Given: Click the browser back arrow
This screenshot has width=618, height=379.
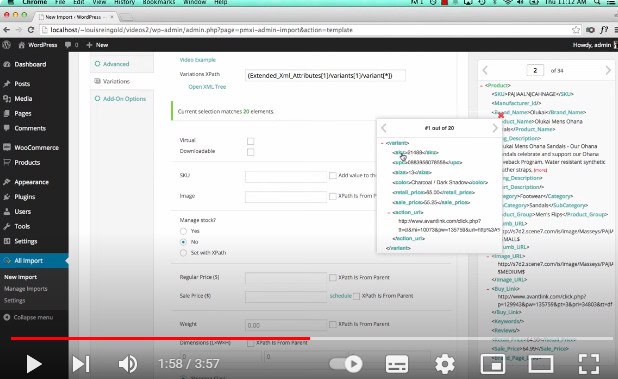Looking at the screenshot, I should pos(7,30).
